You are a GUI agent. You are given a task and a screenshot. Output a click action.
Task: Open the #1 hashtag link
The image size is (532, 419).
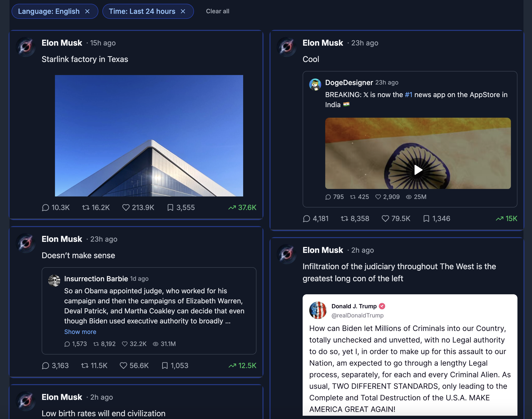coord(409,95)
